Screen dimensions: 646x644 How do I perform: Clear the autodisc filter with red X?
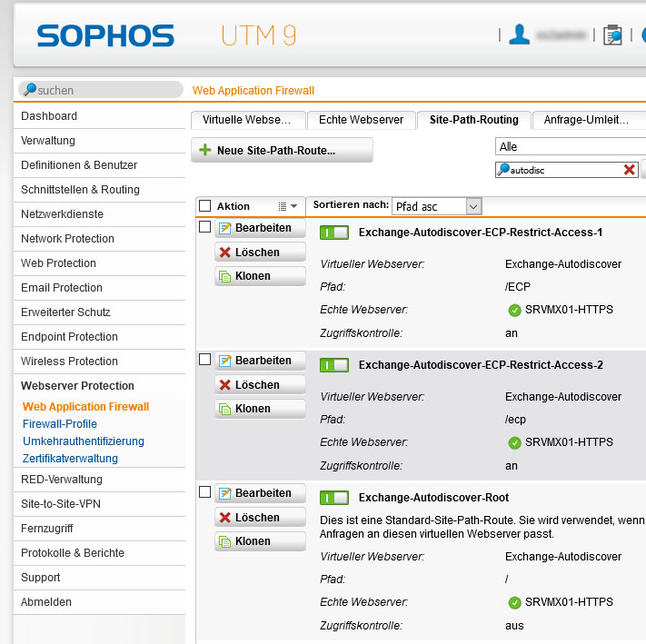click(629, 170)
